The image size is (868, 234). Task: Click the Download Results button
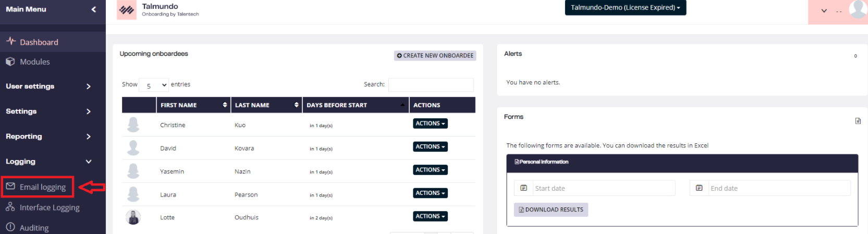551,210
